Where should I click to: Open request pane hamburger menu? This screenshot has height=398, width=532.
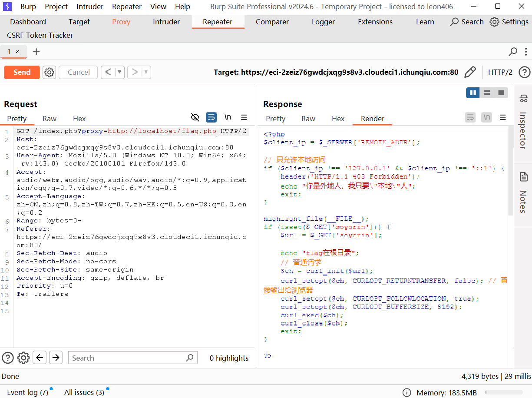coord(244,117)
